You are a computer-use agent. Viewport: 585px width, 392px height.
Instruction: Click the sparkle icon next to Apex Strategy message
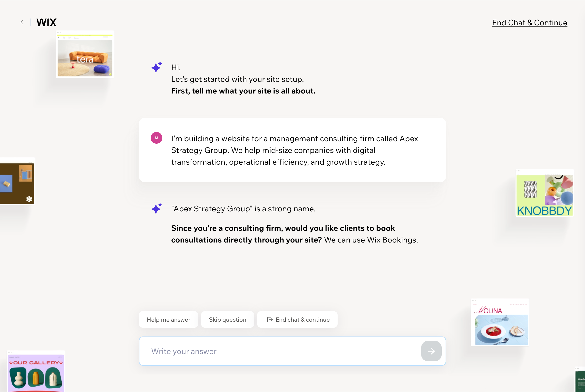(156, 208)
